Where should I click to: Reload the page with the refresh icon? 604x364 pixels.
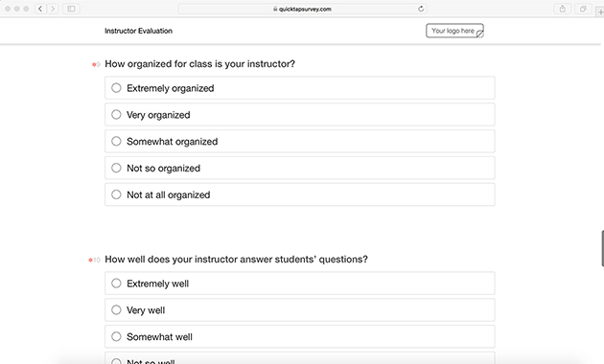point(421,9)
